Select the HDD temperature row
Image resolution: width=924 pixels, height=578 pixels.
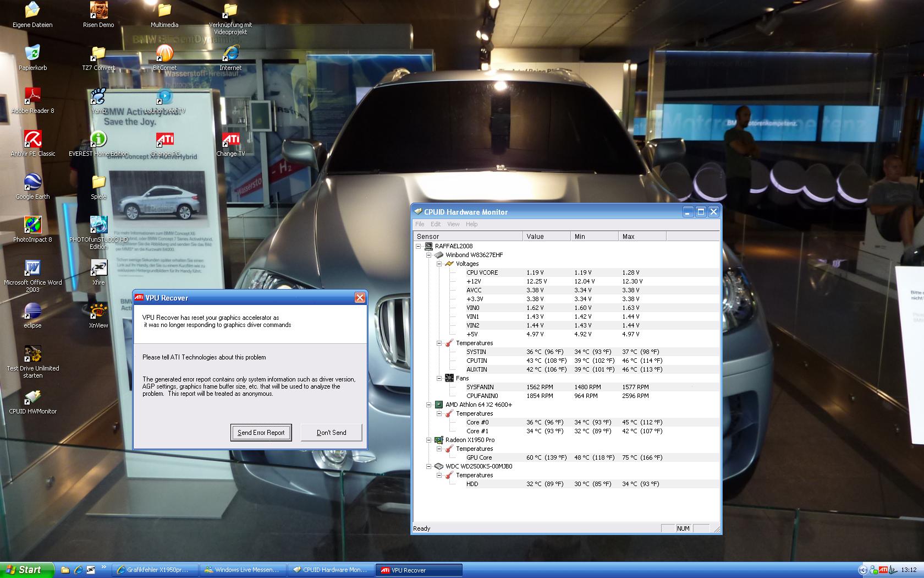point(566,484)
